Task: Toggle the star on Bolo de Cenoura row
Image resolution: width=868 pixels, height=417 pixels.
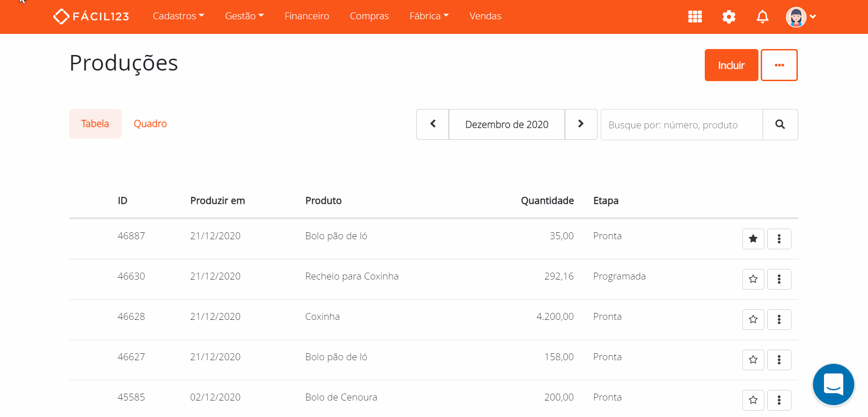Action: click(x=753, y=400)
